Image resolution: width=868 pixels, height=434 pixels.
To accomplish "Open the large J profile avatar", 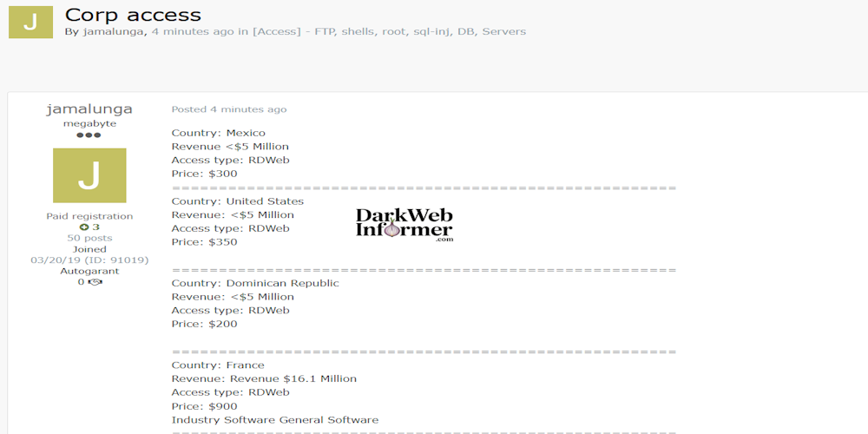I will coord(89,175).
